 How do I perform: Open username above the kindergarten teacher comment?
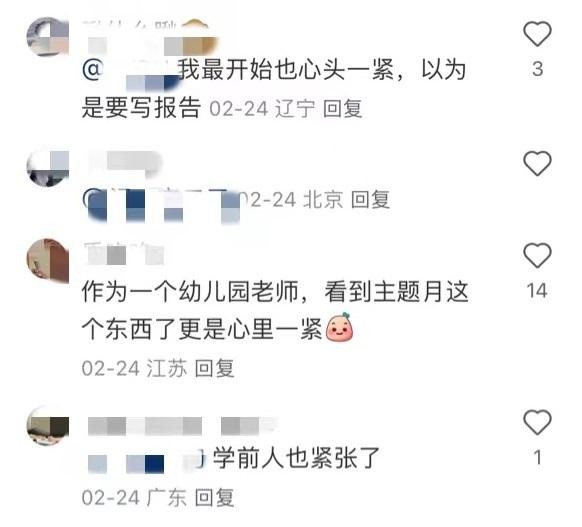[x=124, y=254]
